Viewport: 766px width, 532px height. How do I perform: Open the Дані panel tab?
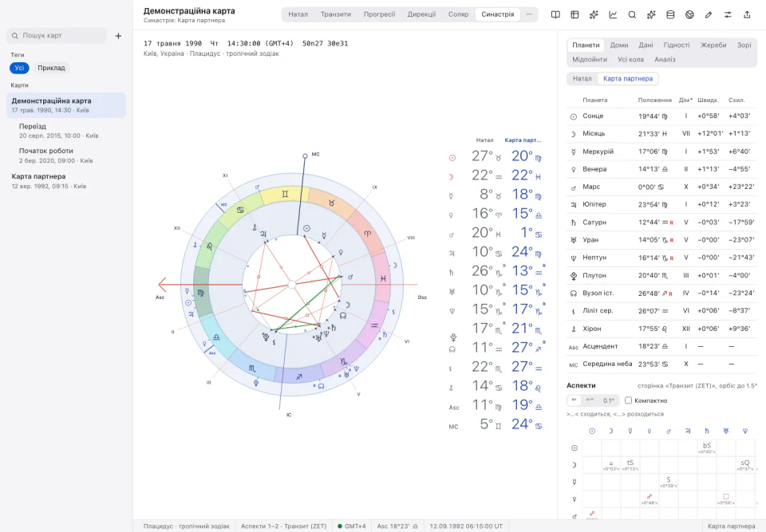pos(646,45)
